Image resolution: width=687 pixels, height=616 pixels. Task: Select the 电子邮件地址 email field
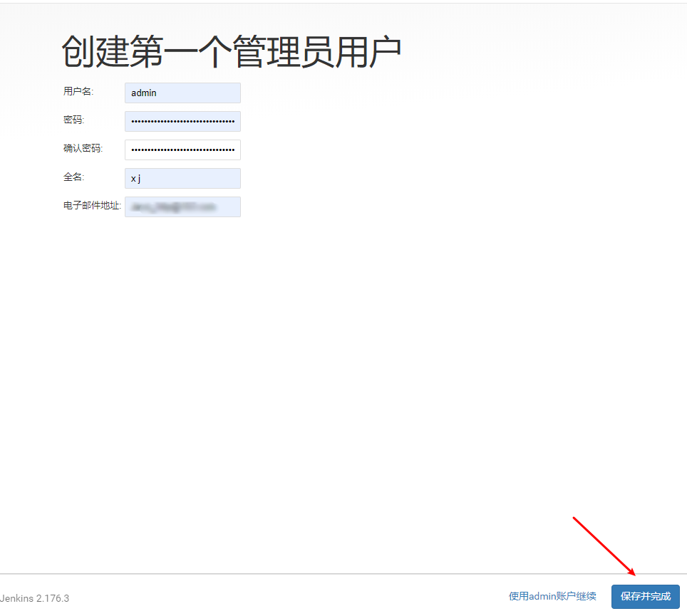[x=182, y=207]
